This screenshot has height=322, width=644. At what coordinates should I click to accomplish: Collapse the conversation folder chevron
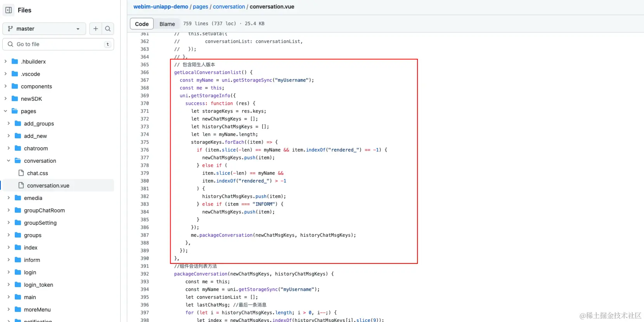[x=9, y=160]
